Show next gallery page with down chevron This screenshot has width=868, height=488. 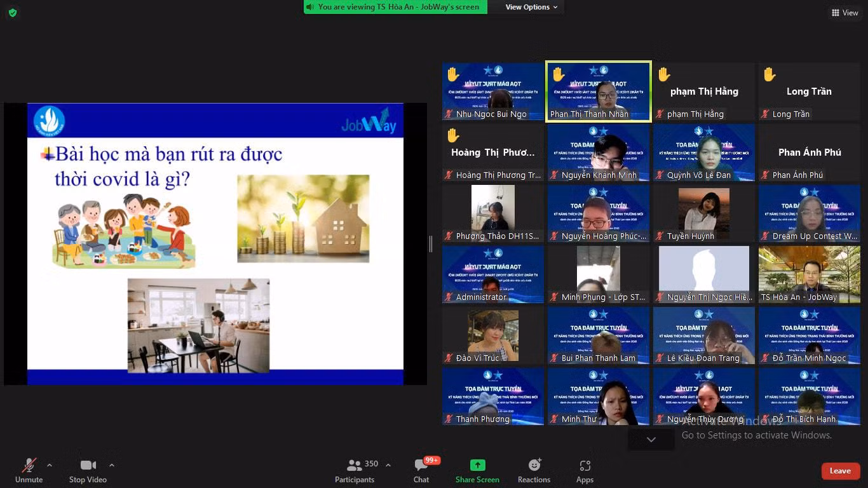click(x=651, y=439)
